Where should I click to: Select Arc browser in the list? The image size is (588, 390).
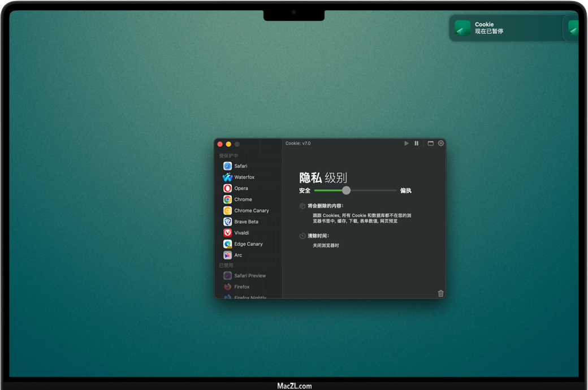[x=237, y=255]
